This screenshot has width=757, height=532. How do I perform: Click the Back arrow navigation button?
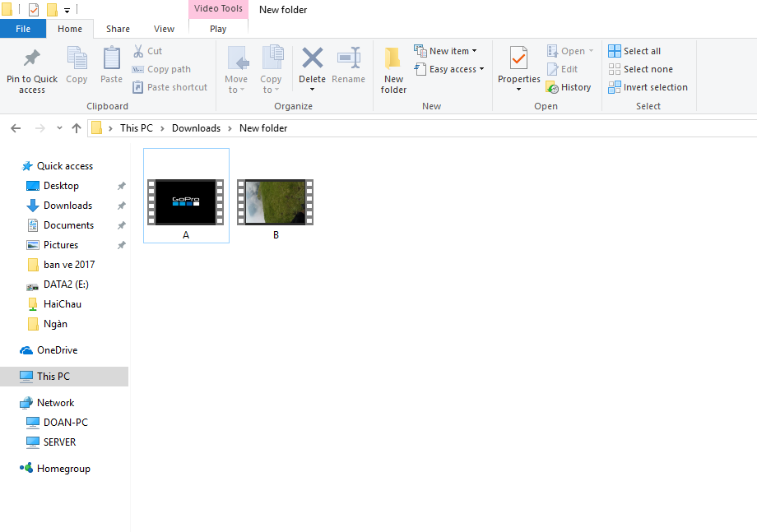click(16, 128)
